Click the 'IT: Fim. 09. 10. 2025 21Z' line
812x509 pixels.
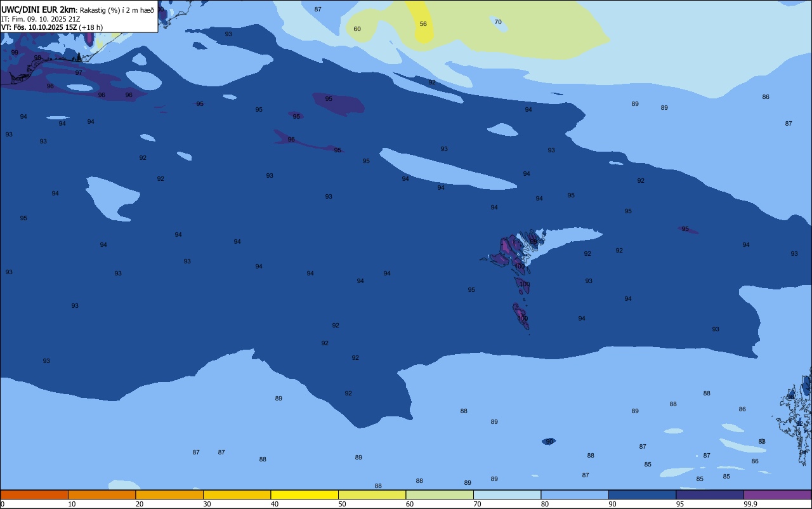point(41,19)
